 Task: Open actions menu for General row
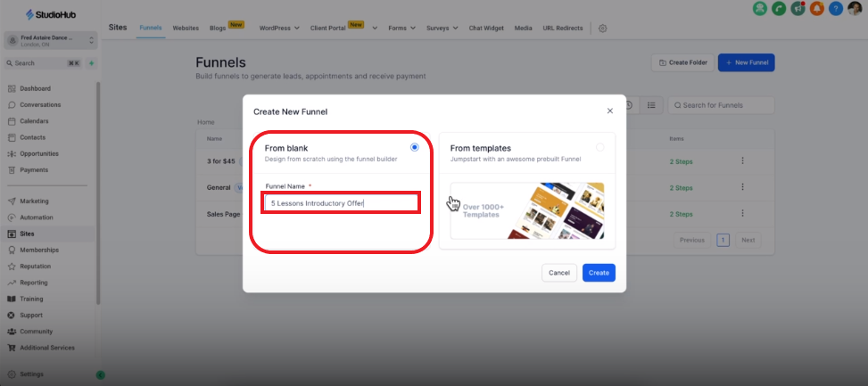pyautogui.click(x=742, y=187)
